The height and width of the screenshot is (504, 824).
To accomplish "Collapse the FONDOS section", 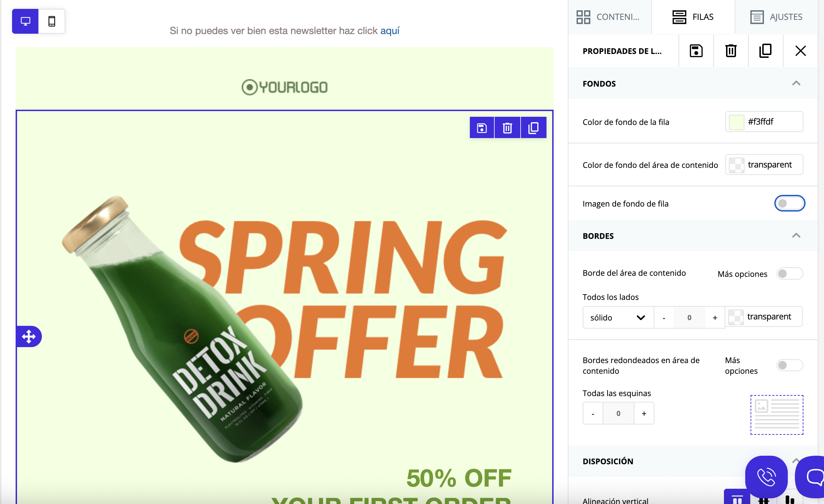I will click(x=796, y=83).
